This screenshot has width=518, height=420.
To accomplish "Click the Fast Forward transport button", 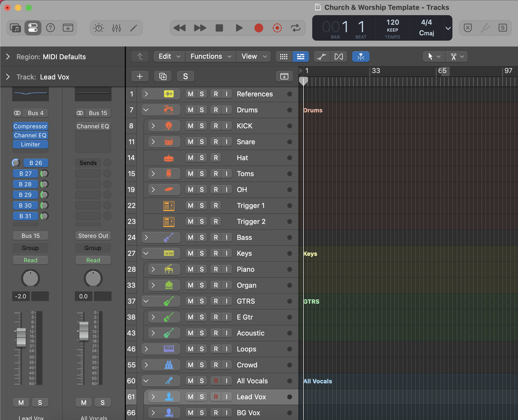I will (200, 28).
